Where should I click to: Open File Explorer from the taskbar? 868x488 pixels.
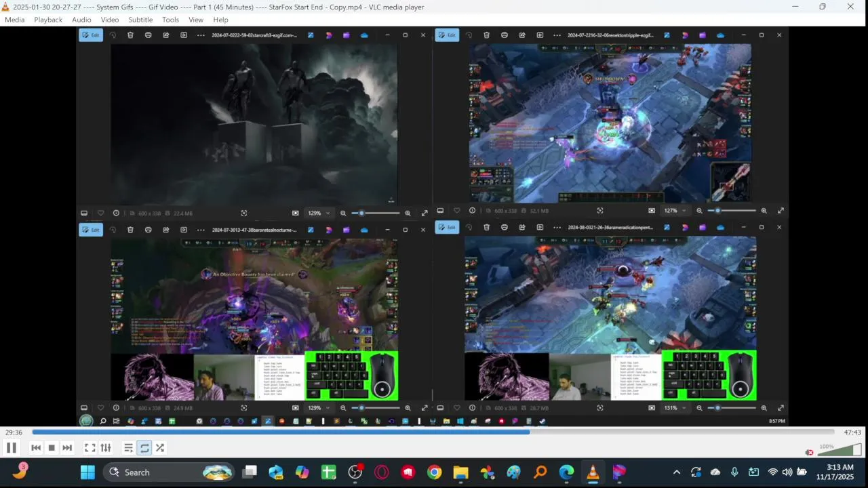pyautogui.click(x=461, y=472)
